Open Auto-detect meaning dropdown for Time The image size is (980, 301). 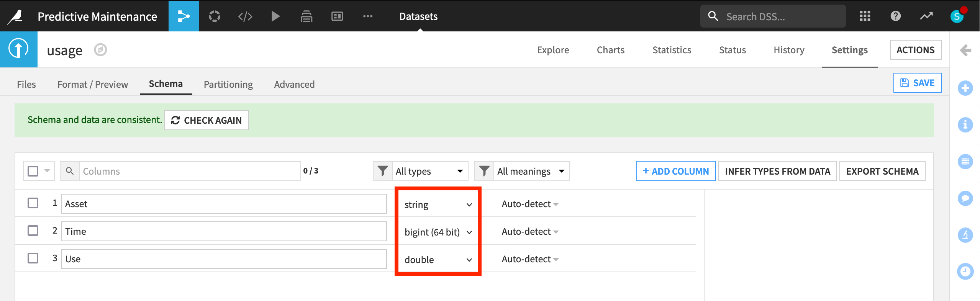tap(530, 231)
